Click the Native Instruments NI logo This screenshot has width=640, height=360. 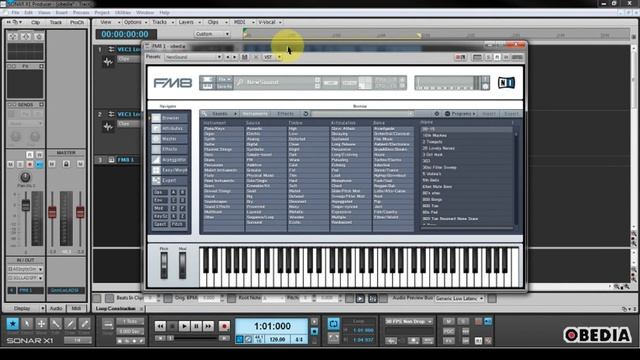coord(506,83)
